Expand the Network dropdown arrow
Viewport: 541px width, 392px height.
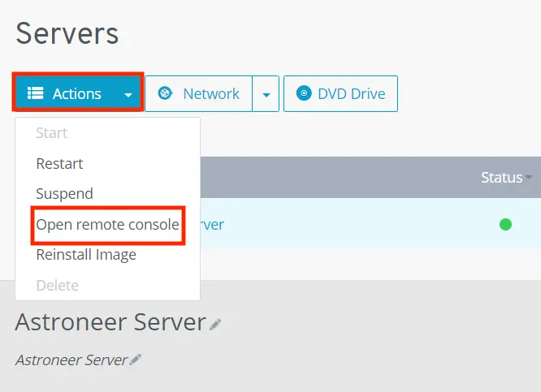266,94
